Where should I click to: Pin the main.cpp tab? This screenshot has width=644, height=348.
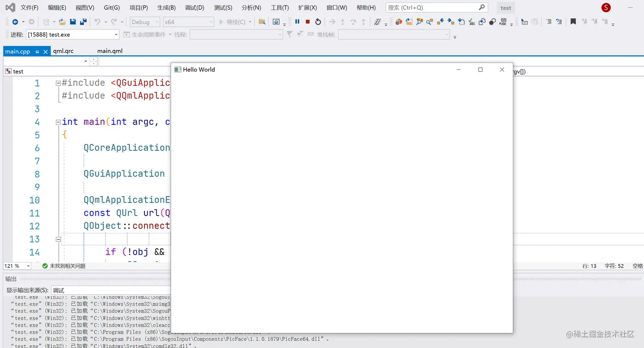(37, 52)
